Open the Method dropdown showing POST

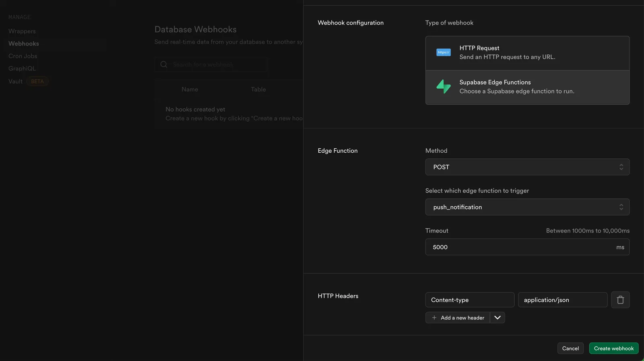(527, 167)
